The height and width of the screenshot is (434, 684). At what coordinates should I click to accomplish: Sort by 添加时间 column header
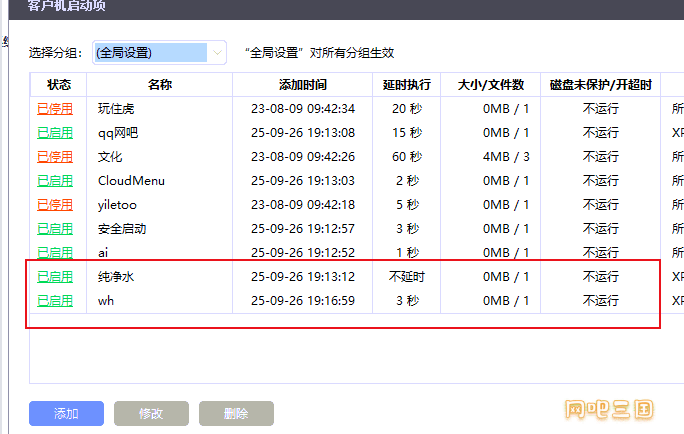coord(302,85)
